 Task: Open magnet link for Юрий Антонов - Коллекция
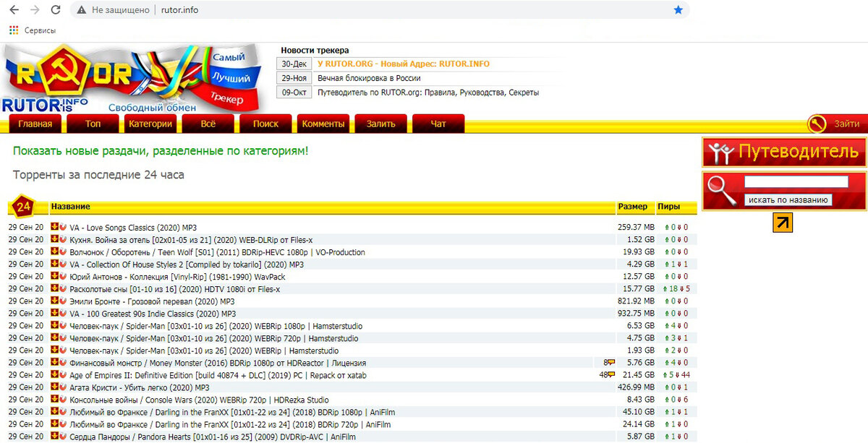63,276
